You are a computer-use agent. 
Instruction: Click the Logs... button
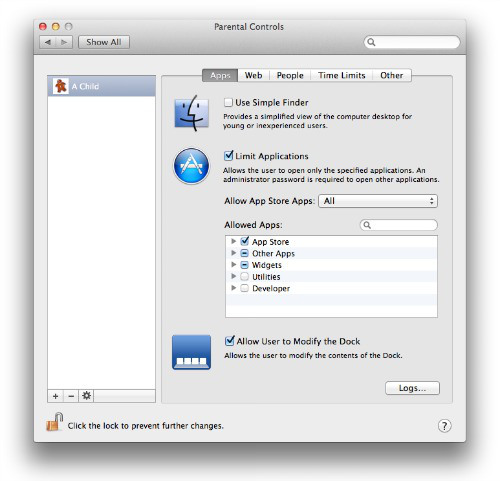(412, 388)
